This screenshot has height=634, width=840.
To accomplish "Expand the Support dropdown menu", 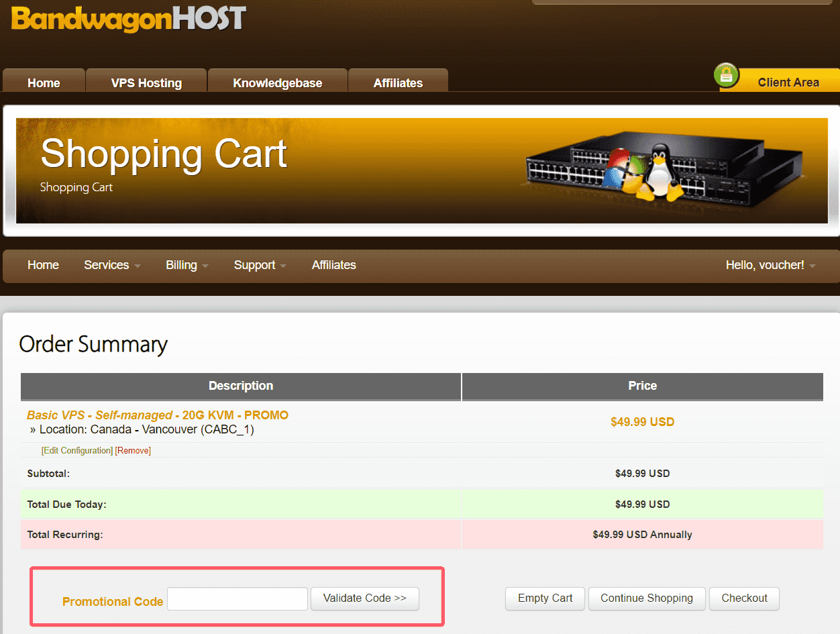I will [260, 265].
